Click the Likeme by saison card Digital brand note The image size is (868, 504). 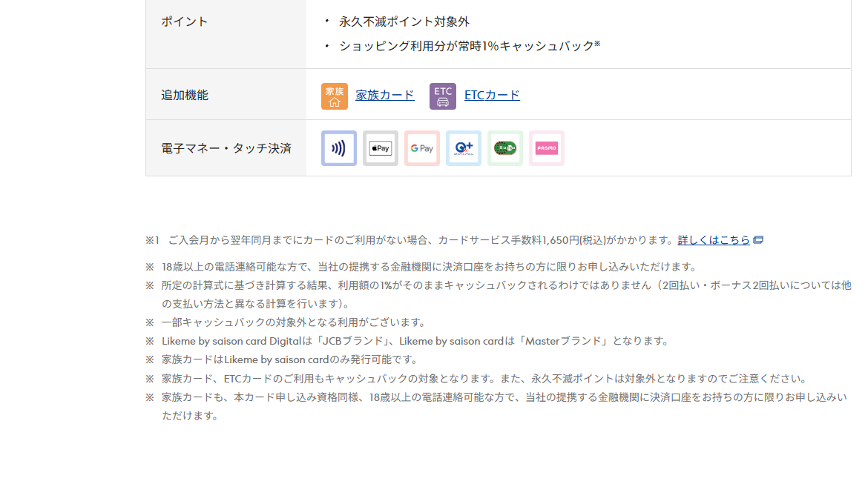(x=409, y=341)
